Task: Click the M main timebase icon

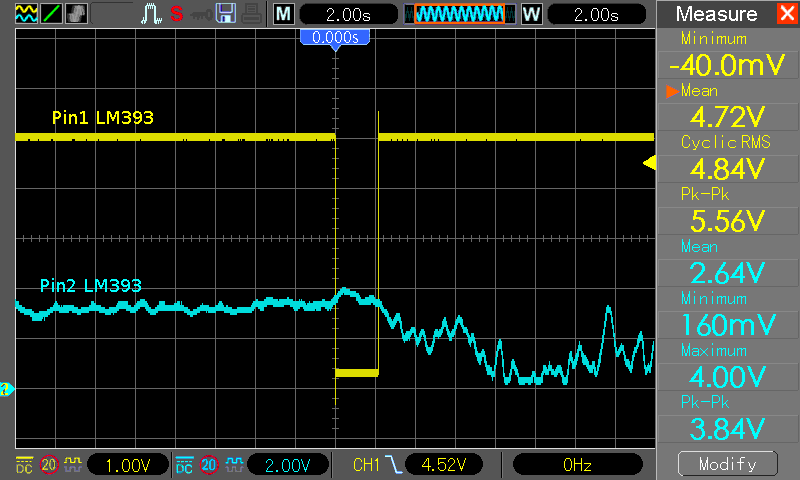Action: point(284,14)
